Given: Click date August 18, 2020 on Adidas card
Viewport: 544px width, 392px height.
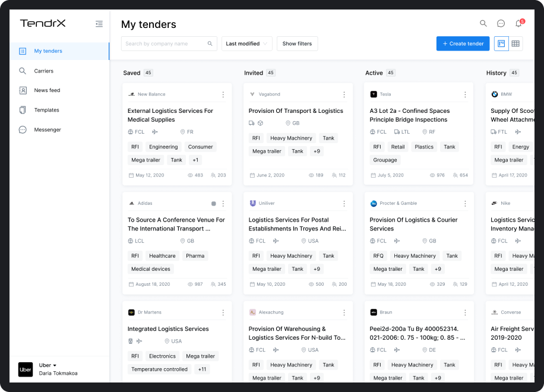Looking at the screenshot, I should [153, 284].
